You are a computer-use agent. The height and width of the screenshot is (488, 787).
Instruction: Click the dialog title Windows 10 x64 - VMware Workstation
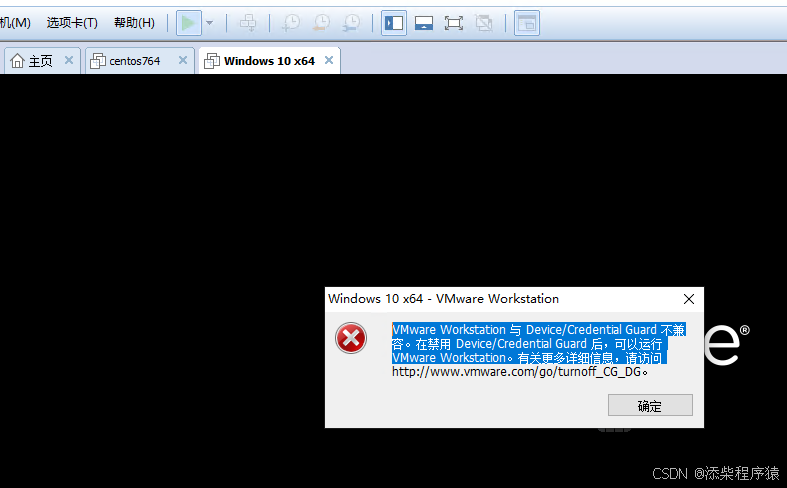coord(443,299)
